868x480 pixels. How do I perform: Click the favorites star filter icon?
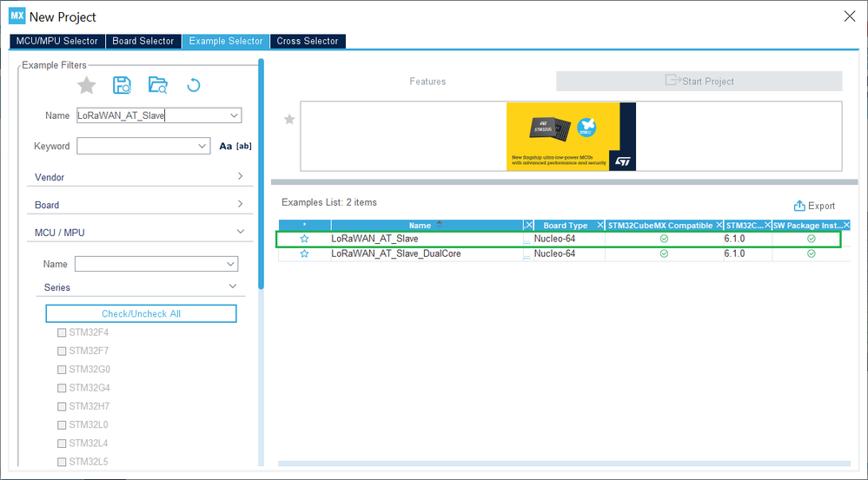click(x=86, y=85)
